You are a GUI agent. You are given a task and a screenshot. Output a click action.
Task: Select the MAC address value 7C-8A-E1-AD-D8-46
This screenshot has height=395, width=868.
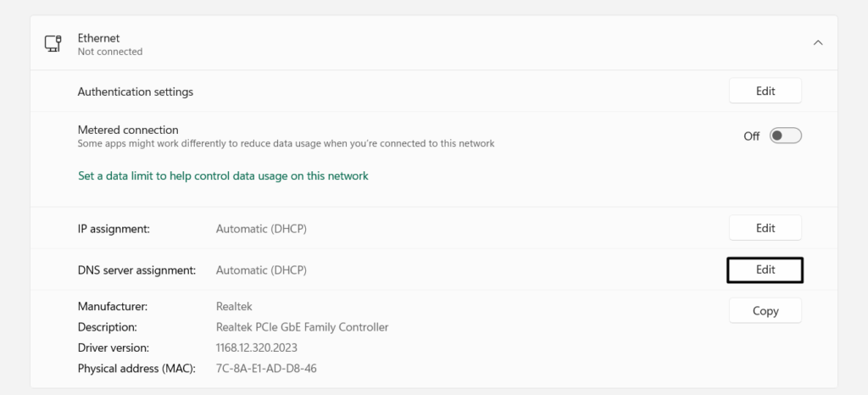click(267, 369)
